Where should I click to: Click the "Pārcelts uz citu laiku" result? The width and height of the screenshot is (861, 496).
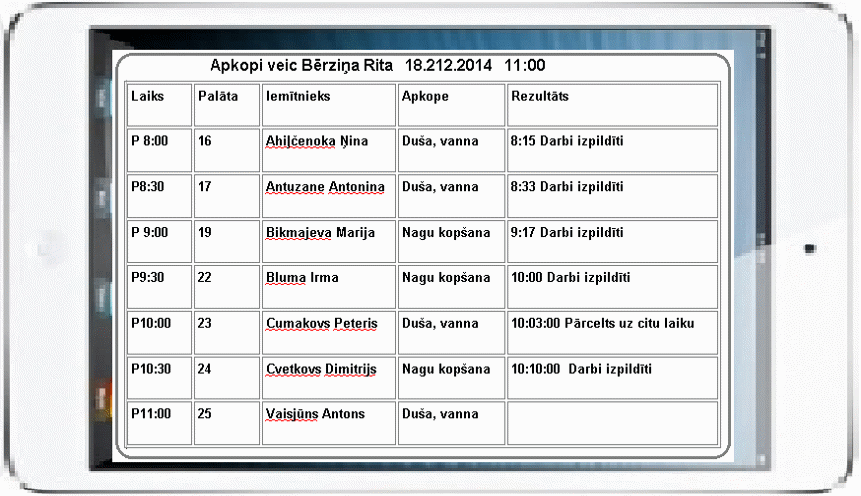tap(616, 324)
